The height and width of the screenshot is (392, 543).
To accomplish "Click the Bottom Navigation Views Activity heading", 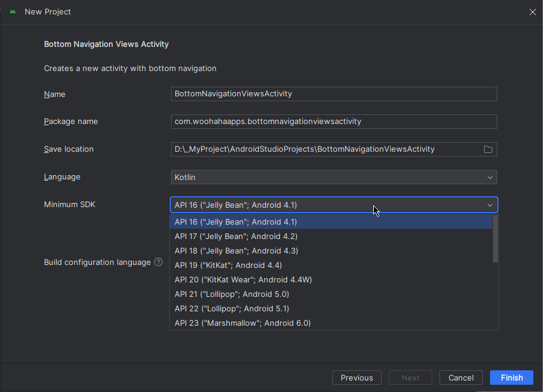I will 107,45.
